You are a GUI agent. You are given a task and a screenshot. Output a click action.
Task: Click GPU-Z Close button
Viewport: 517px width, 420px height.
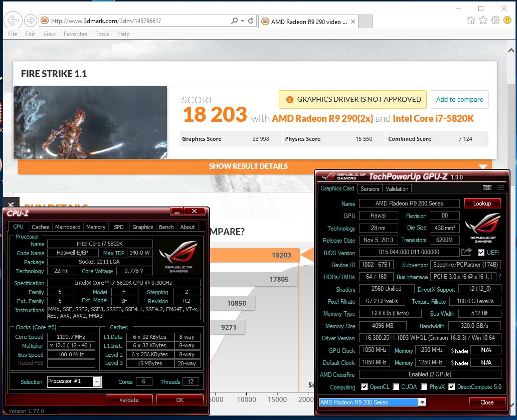pyautogui.click(x=487, y=402)
